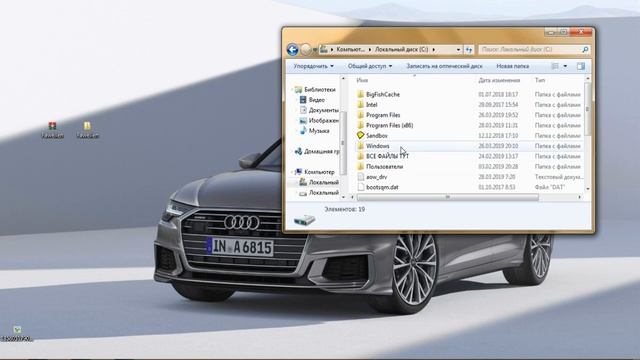Screen dimensions: 640x360
Task: Select Библиотеки in the navigation pane
Action: pyautogui.click(x=320, y=89)
